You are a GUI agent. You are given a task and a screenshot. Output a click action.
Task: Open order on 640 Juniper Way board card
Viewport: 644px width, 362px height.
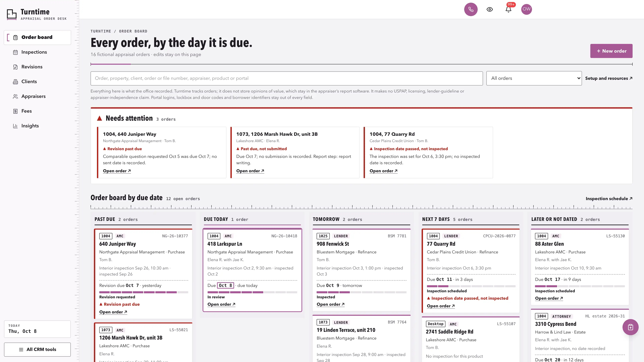pos(113,312)
